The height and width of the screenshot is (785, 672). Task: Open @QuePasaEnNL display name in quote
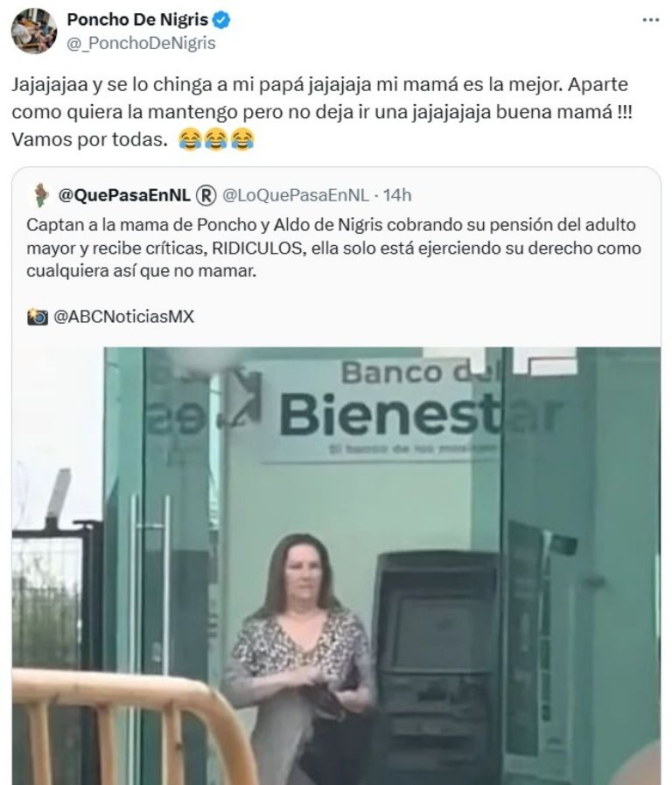124,195
